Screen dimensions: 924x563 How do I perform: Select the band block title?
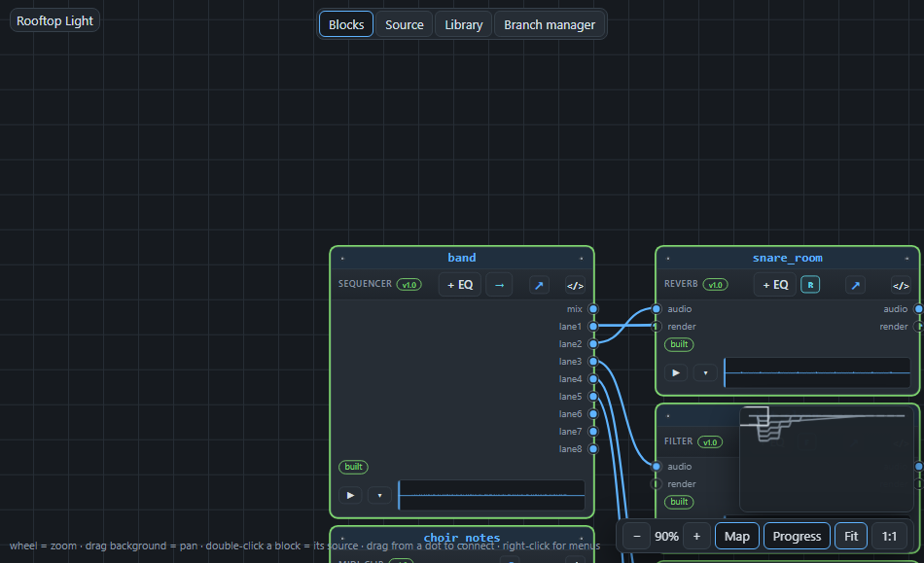(x=462, y=258)
